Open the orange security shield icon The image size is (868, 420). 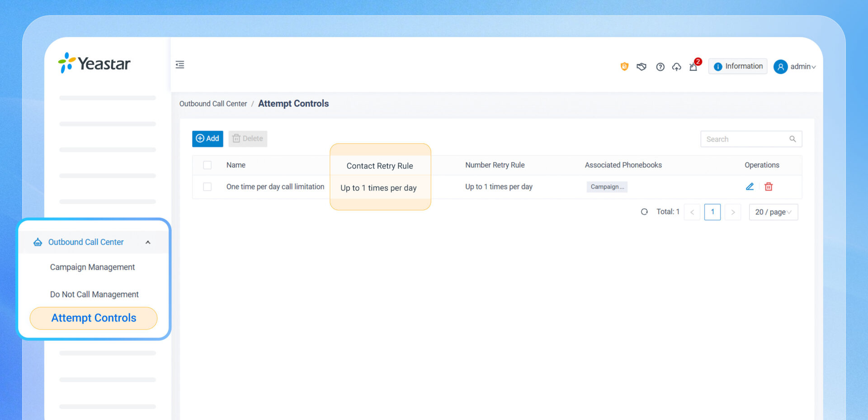coord(624,67)
